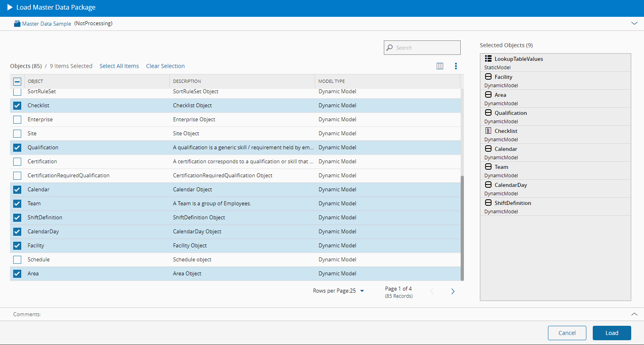This screenshot has height=345, width=644.
Task: Go to next page of records
Action: click(453, 291)
